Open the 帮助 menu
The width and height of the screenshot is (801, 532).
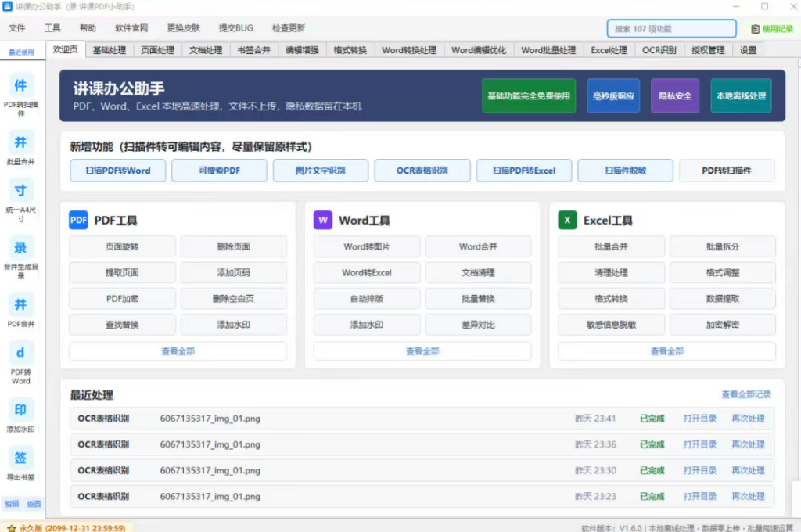tap(88, 28)
